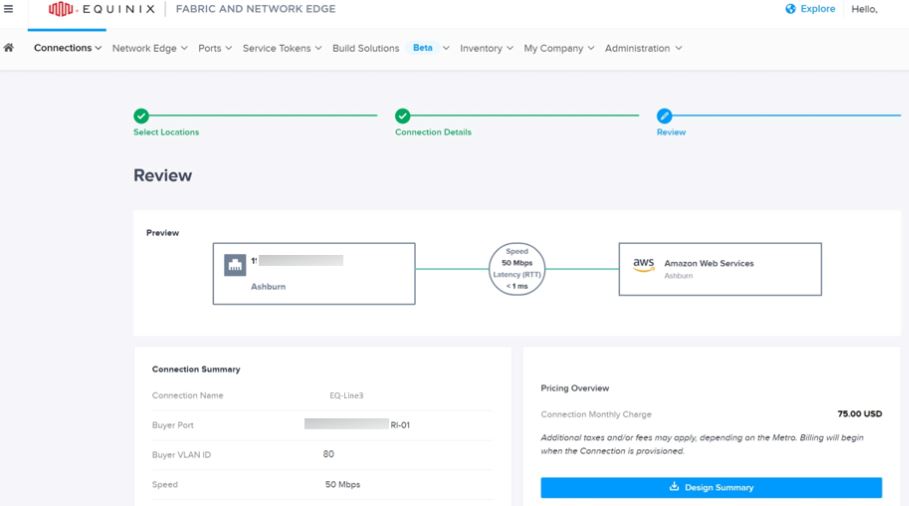Expand the chevron next to Beta
This screenshot has width=909, height=506.
tap(446, 48)
